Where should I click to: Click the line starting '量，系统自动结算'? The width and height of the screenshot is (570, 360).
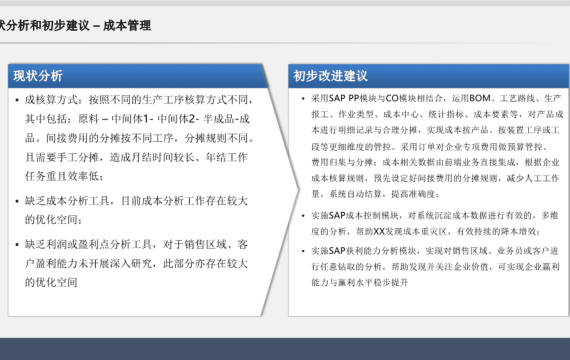[376, 194]
